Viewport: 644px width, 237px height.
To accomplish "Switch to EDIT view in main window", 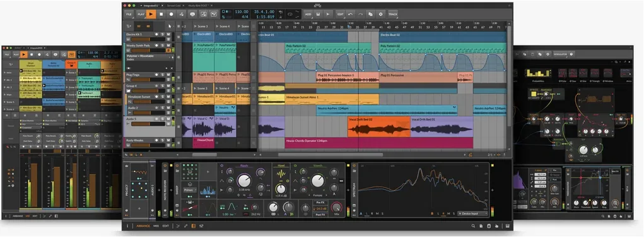I will pyautogui.click(x=165, y=226).
